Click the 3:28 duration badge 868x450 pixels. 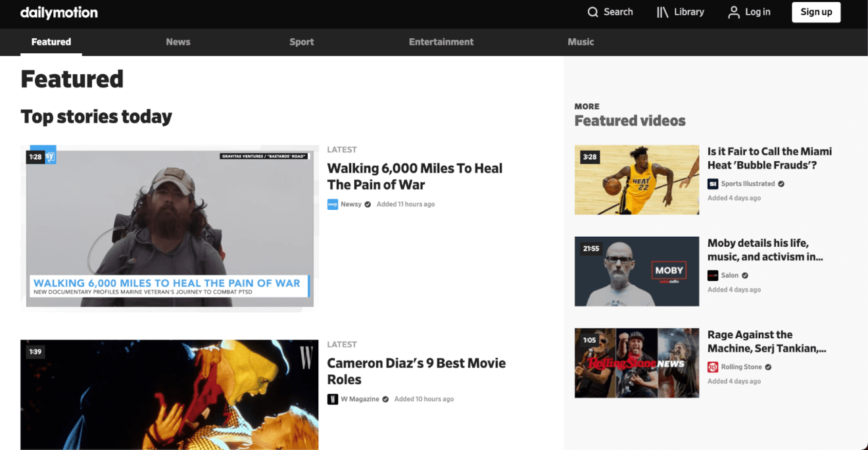590,157
